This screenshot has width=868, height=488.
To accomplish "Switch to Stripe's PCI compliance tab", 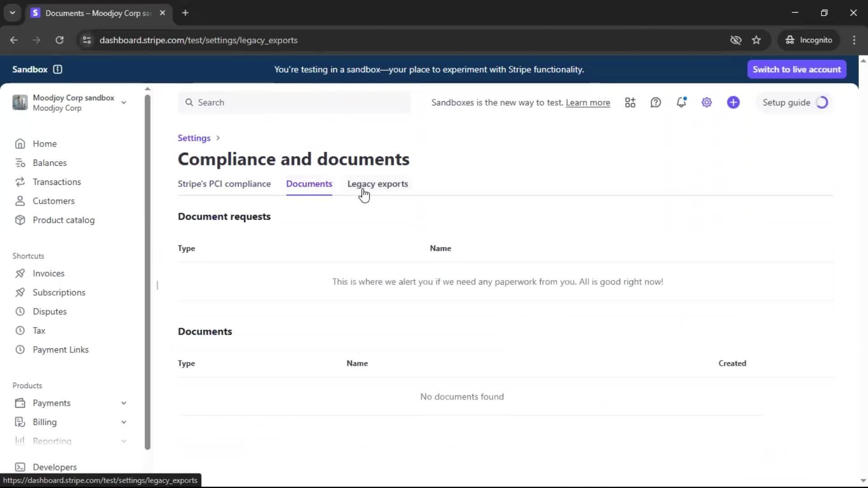I will tap(224, 184).
